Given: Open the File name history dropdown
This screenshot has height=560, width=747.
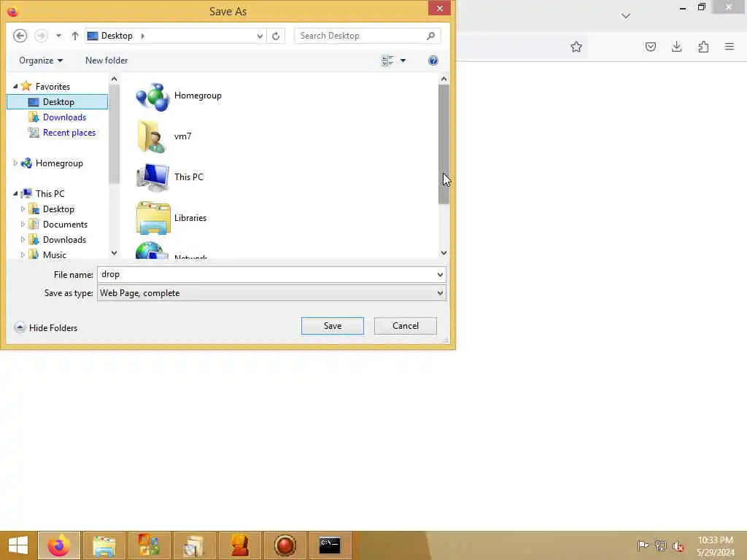Looking at the screenshot, I should tap(440, 274).
